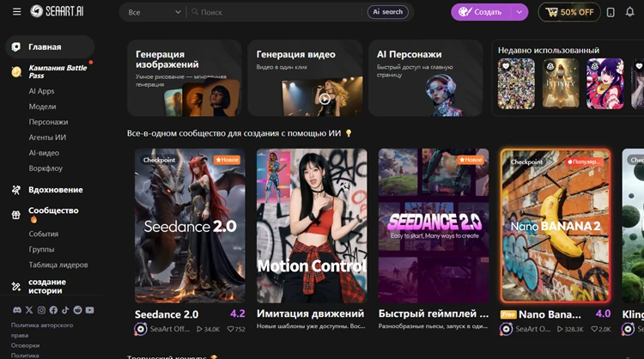Open AI-видео in sidebar

click(44, 153)
